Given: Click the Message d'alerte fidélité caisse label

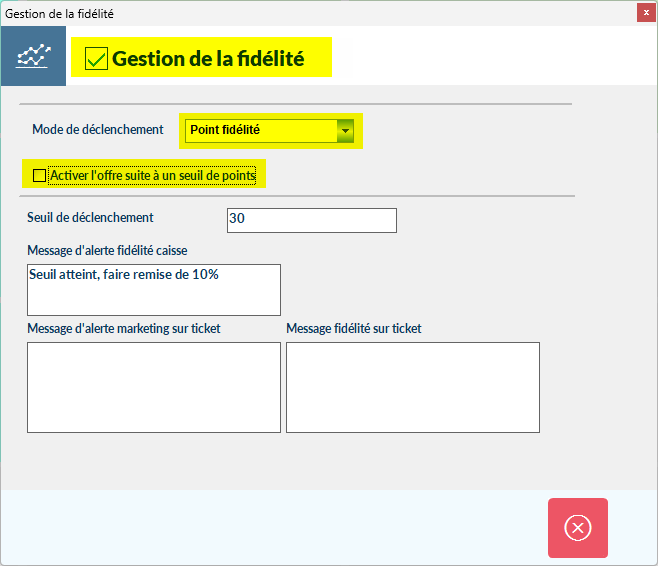Looking at the screenshot, I should (107, 250).
